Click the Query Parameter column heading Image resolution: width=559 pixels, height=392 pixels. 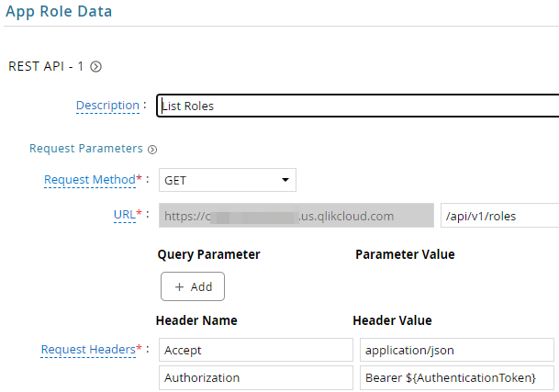tap(209, 254)
